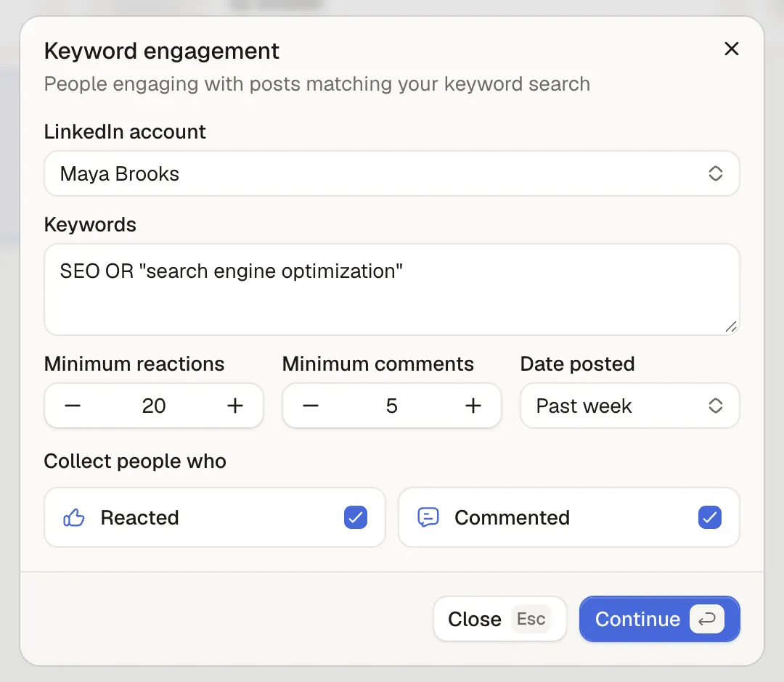Viewport: 784px width, 682px height.
Task: Increase Minimum comments with plus button
Action: [473, 406]
